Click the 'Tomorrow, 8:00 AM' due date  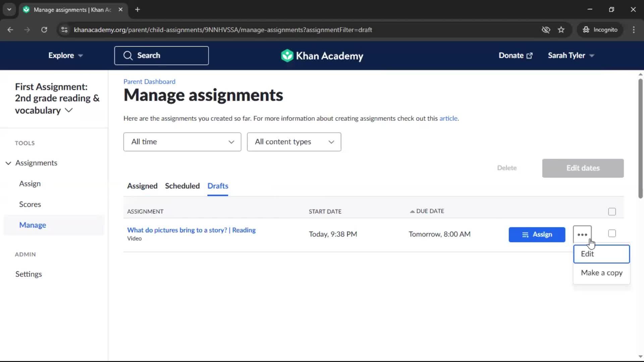click(439, 234)
